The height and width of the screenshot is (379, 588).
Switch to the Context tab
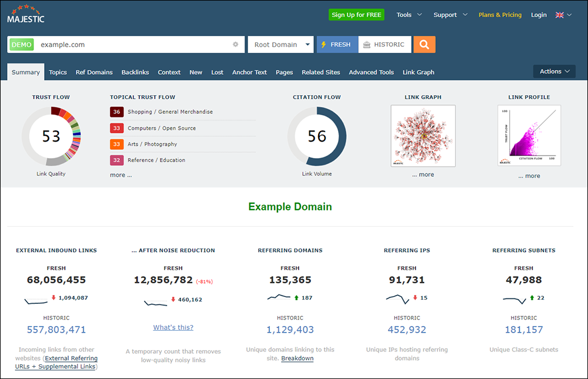click(x=169, y=72)
